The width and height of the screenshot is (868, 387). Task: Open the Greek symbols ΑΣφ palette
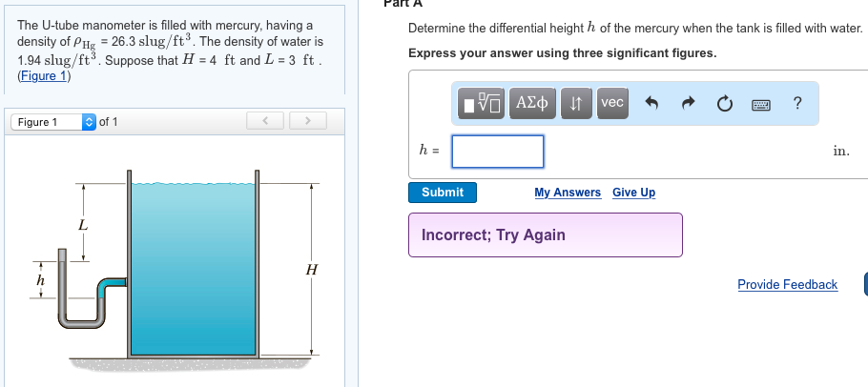coord(531,103)
